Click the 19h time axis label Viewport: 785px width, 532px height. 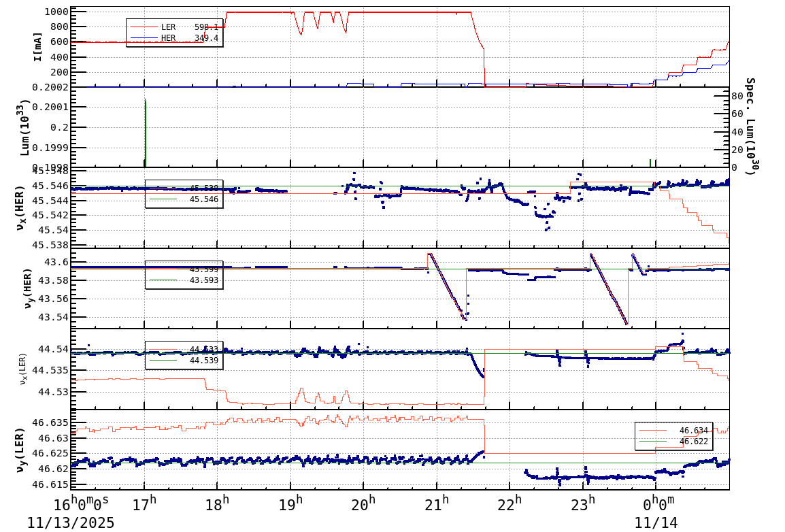(x=290, y=503)
